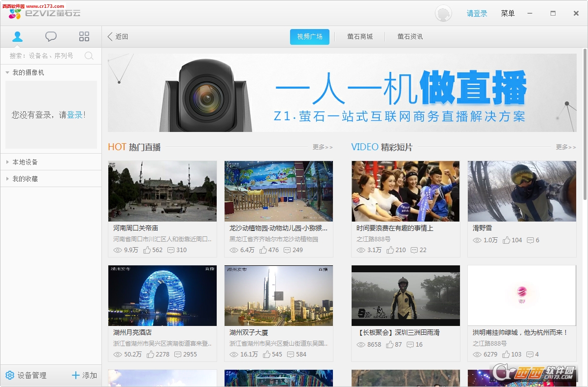Open the 湖州月亮酒店 live thumbnail
Viewport: 588px width, 387px height.
coord(163,295)
